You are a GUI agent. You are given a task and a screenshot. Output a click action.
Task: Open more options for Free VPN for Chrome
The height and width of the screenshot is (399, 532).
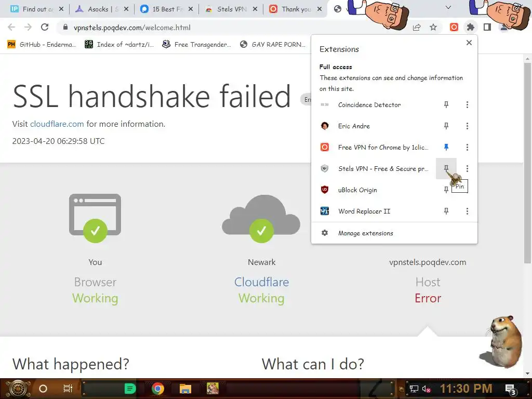467,147
